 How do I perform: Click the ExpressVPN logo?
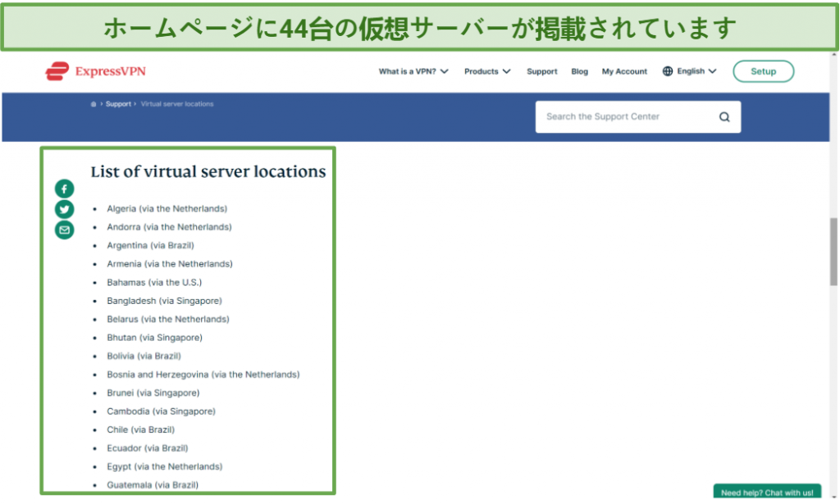tap(95, 71)
